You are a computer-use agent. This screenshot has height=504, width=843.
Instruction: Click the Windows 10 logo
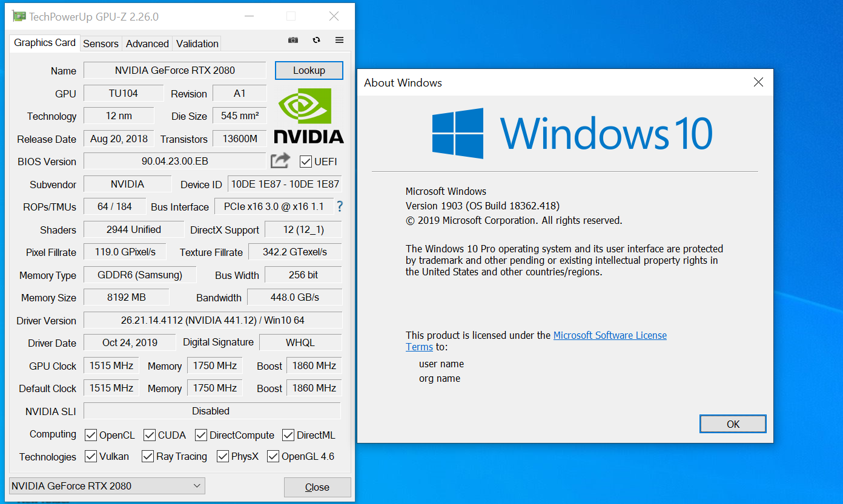tap(572, 133)
